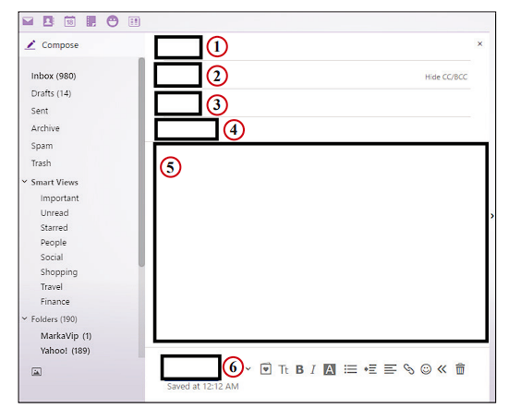Click the Compose button
This screenshot has height=420, width=521.
(x=52, y=45)
